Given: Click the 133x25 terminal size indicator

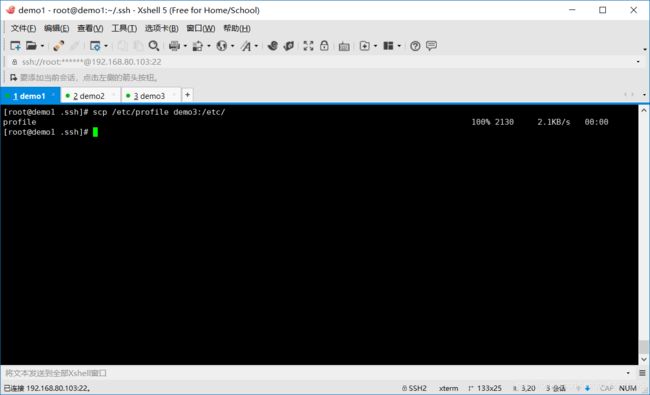Looking at the screenshot, I should (x=485, y=388).
